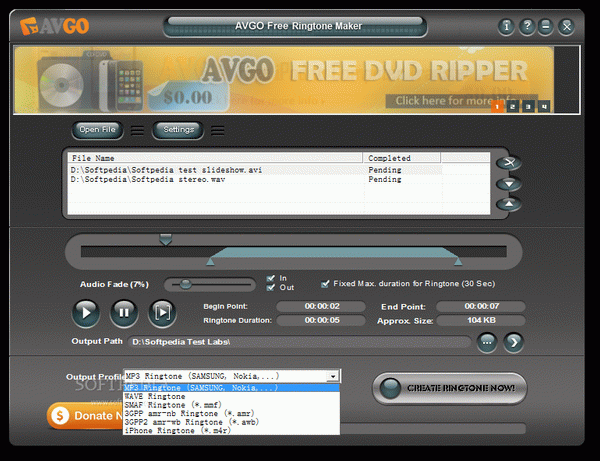Browse for output path folder

point(487,342)
